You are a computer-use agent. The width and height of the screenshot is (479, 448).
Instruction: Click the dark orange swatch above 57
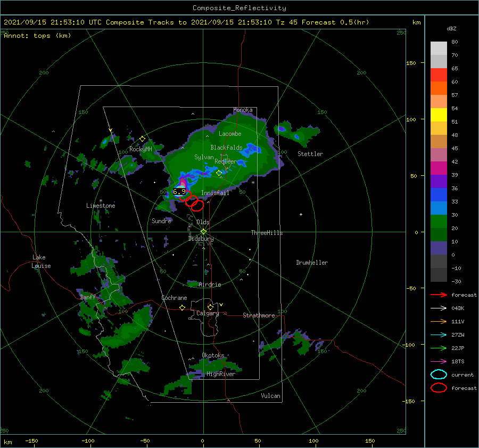[439, 88]
